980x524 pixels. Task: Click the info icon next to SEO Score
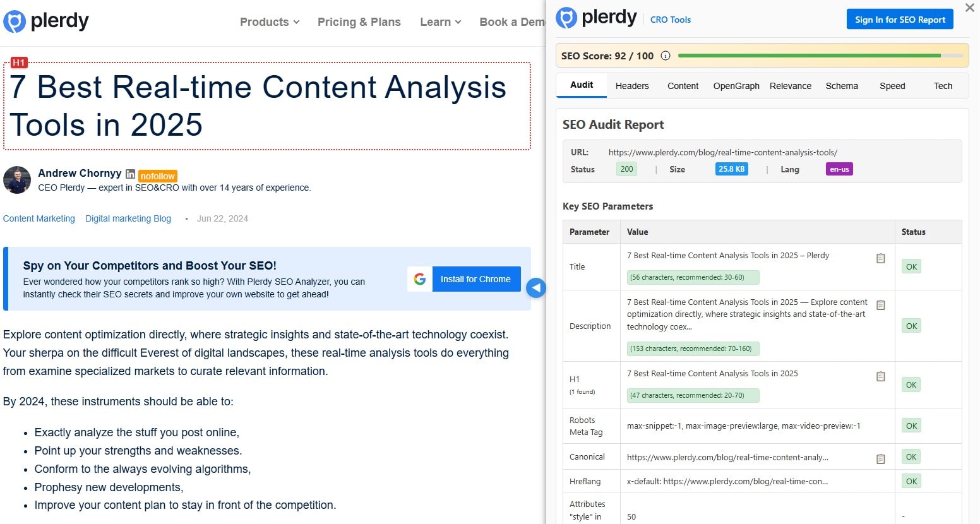click(x=666, y=56)
